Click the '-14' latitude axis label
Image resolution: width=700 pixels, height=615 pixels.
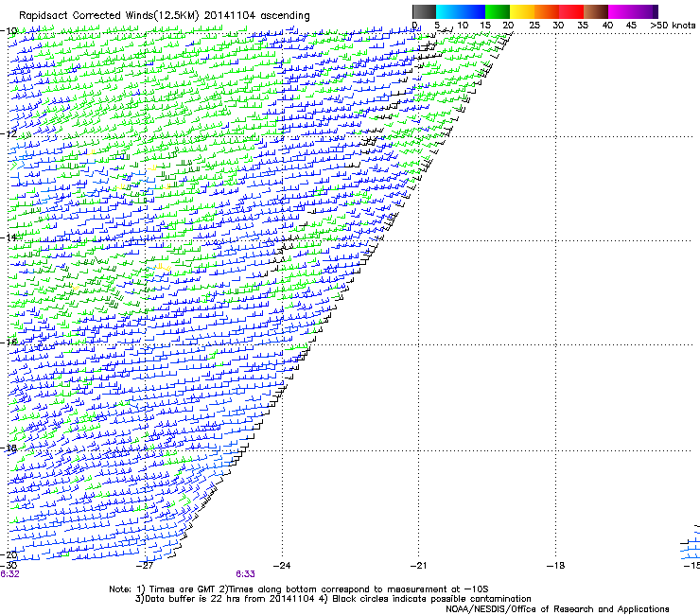pyautogui.click(x=9, y=237)
